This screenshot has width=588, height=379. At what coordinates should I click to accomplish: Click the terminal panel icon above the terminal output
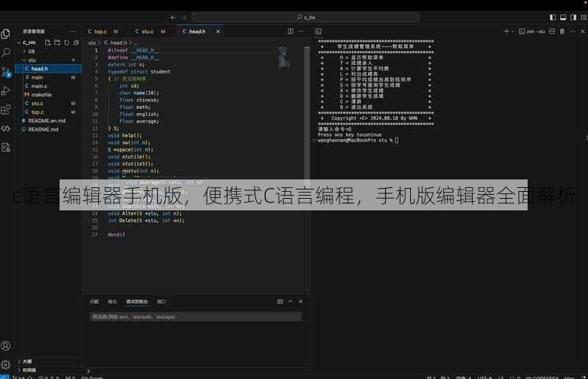pyautogui.click(x=319, y=32)
